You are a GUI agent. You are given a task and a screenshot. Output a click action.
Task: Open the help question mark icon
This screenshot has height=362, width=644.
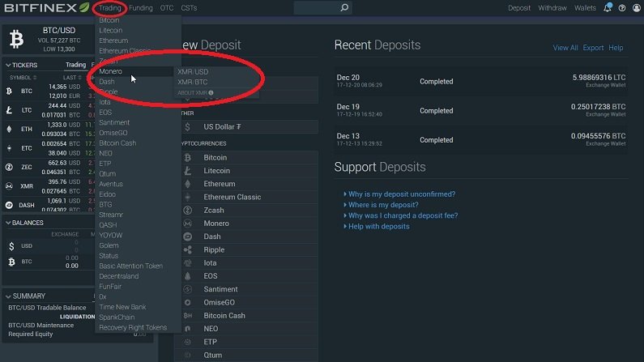(x=622, y=8)
